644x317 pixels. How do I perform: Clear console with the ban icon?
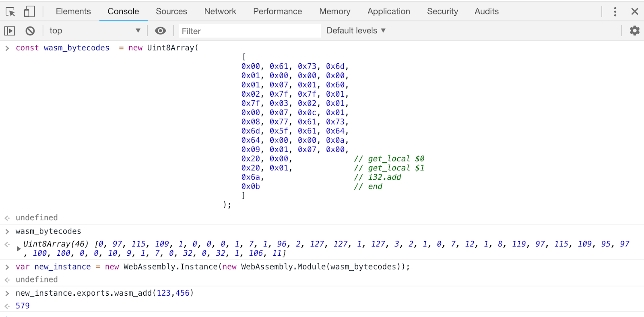click(30, 31)
